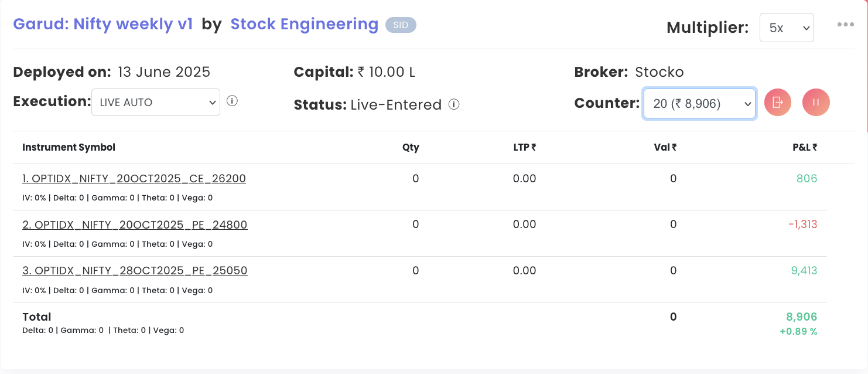This screenshot has height=374, width=868.
Task: Click the total P&L value 8,906
Action: [801, 317]
